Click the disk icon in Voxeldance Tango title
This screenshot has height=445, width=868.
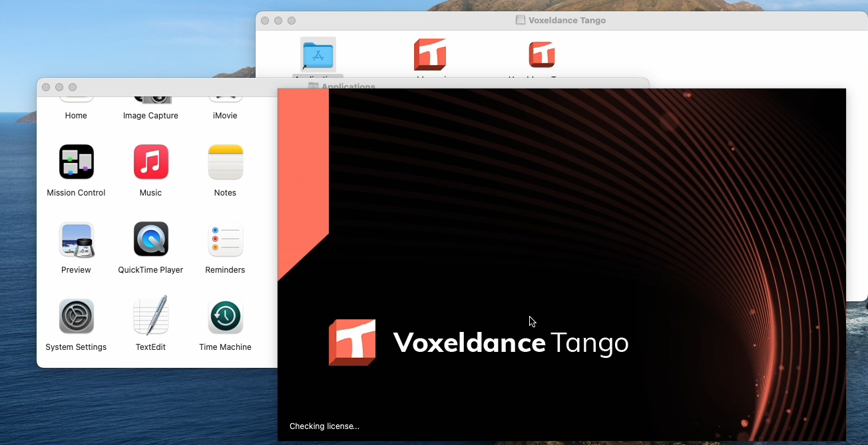coord(521,20)
